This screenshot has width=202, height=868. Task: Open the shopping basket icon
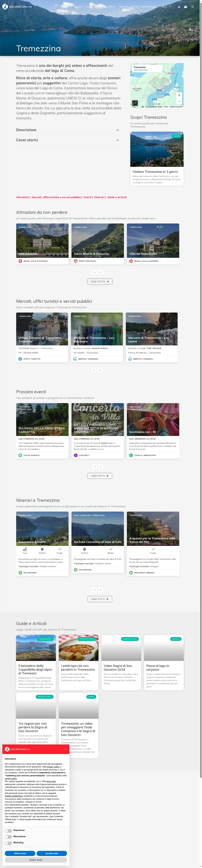point(185,7)
